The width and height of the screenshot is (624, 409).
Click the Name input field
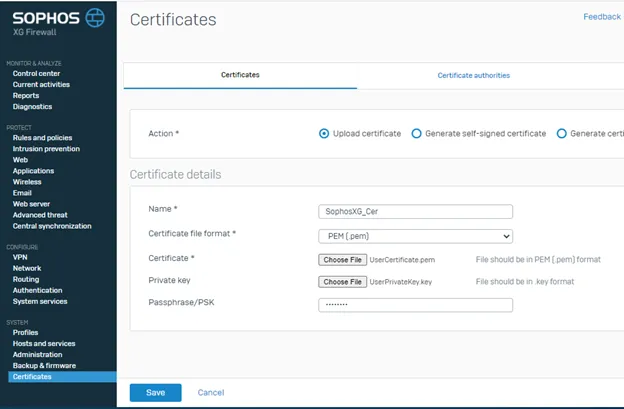point(415,212)
